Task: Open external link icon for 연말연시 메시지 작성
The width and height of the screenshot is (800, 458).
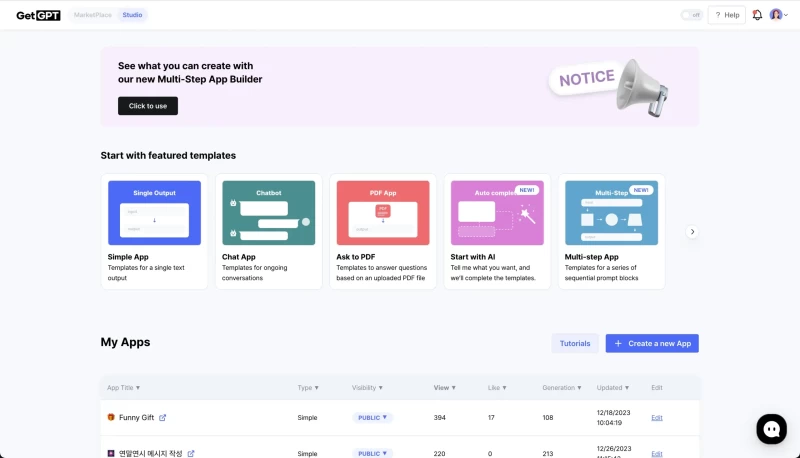Action: click(x=191, y=453)
